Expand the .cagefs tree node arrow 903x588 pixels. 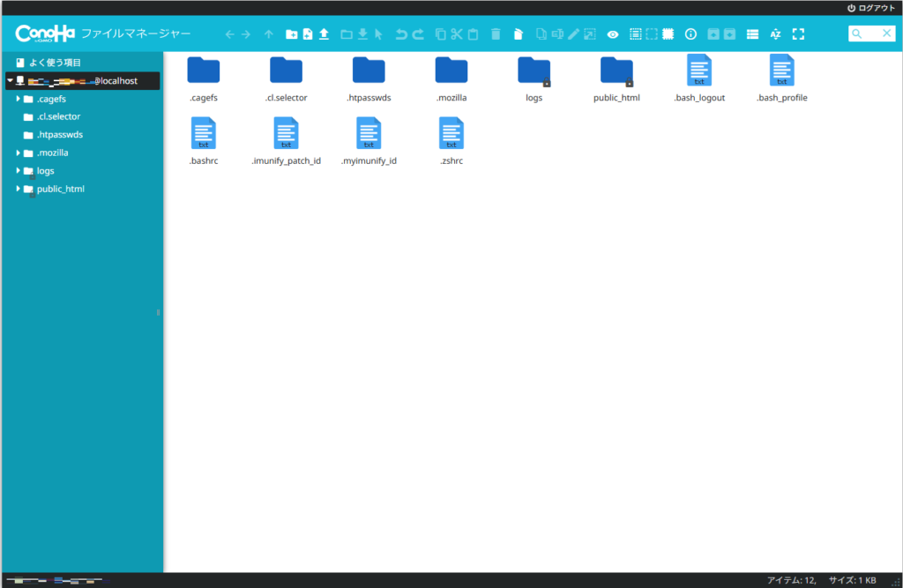click(19, 99)
